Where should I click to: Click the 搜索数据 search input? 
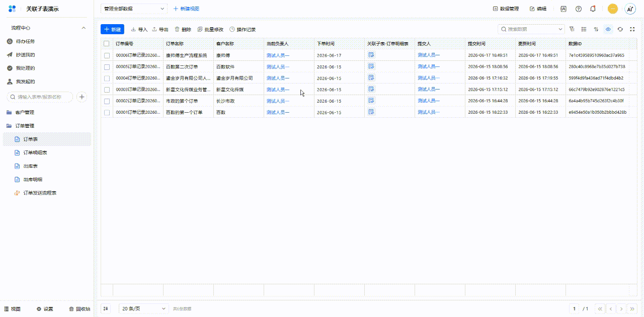pos(531,29)
